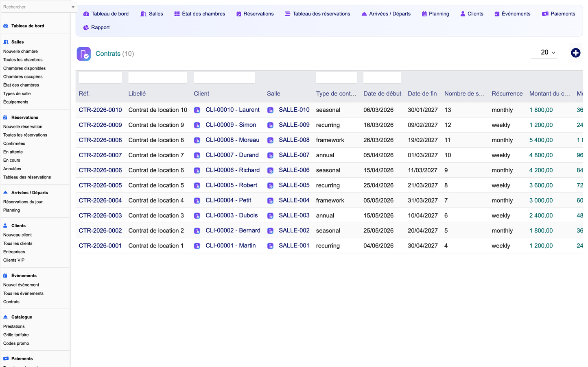Image resolution: width=588 pixels, height=367 pixels.
Task: Click the Date de début filter field
Action: click(382, 78)
